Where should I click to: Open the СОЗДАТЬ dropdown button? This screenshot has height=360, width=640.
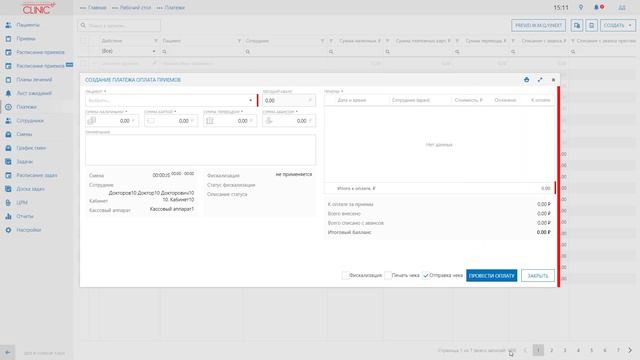[618, 25]
